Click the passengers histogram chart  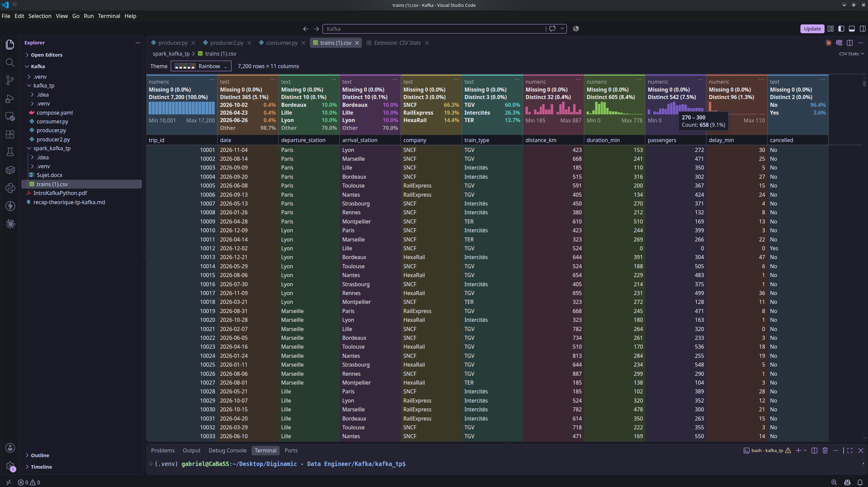676,109
